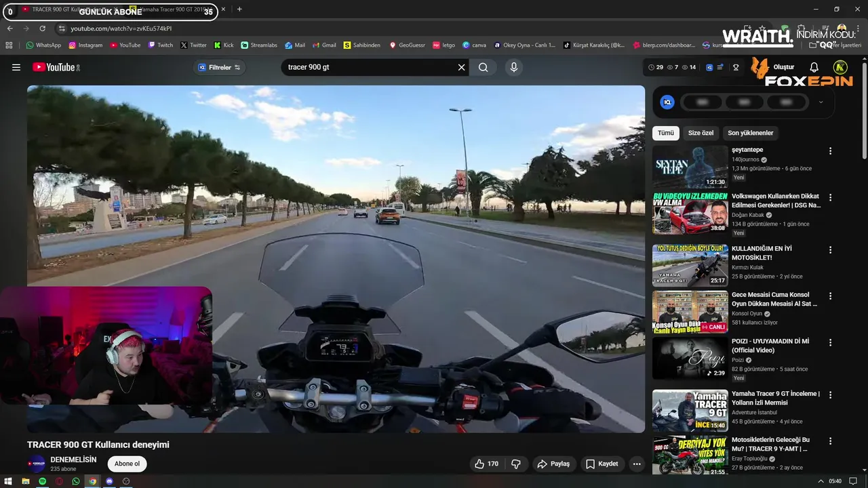
Task: Open the Streamlabs bookmark
Action: click(259, 45)
